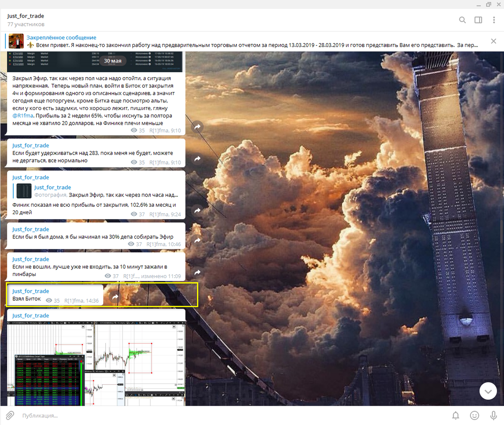Viewport: 504px width, 425px height.
Task: Click Just_for_trade name on 283 message
Action: [31, 145]
